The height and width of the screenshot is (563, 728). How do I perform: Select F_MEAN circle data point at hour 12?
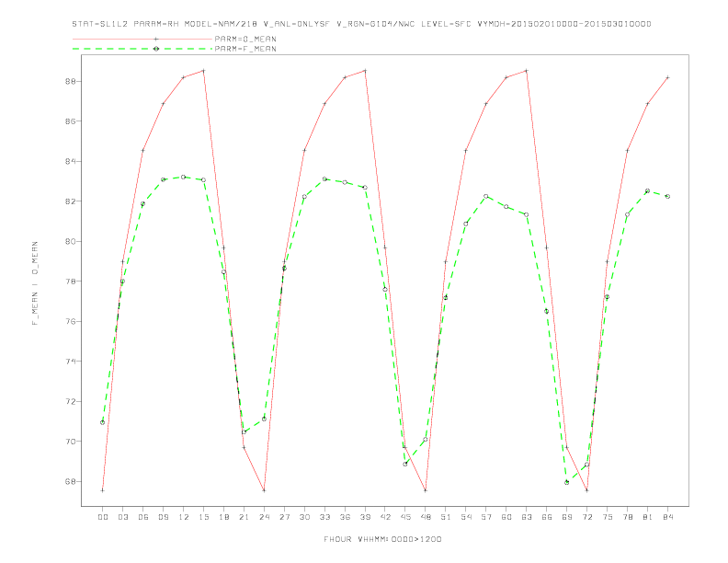(x=184, y=177)
